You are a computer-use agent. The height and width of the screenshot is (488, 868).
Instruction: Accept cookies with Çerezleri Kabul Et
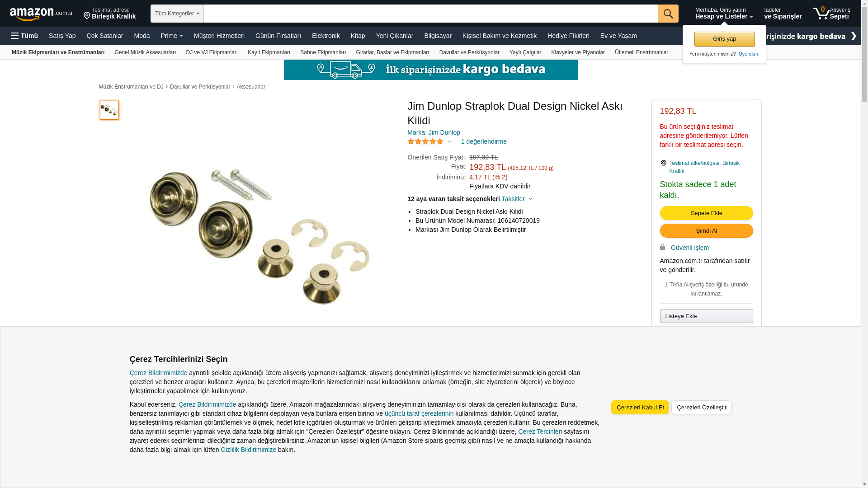click(x=640, y=407)
